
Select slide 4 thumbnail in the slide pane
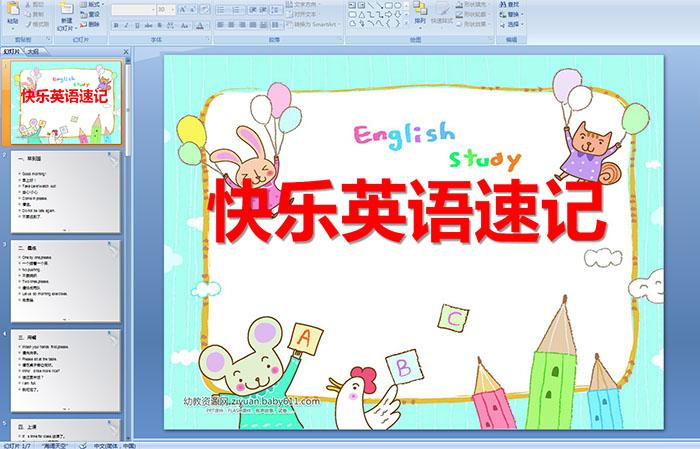pyautogui.click(x=66, y=371)
